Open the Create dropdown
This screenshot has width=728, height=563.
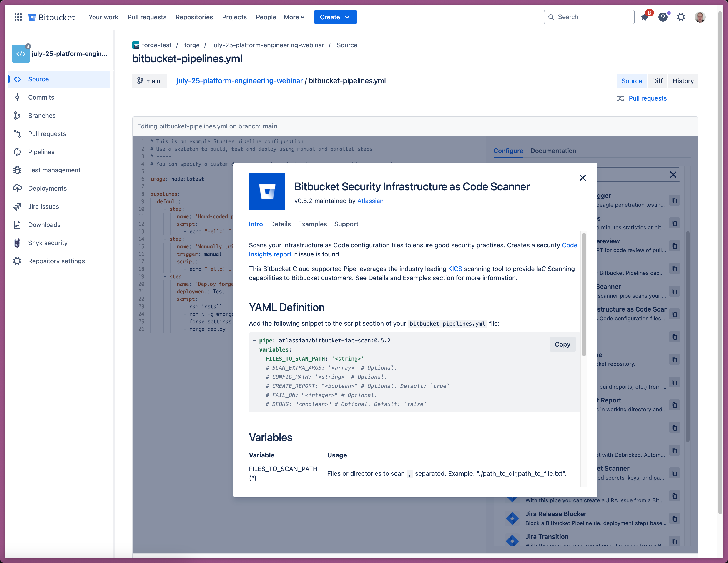[335, 17]
